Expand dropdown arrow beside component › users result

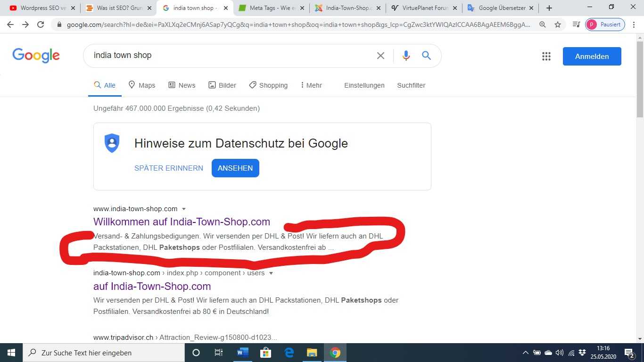coord(271,273)
